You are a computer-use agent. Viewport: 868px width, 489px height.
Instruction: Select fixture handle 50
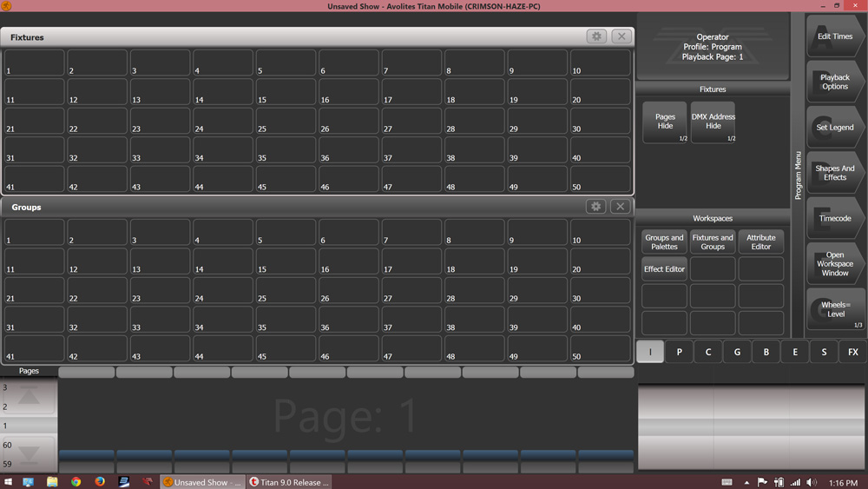pyautogui.click(x=600, y=179)
